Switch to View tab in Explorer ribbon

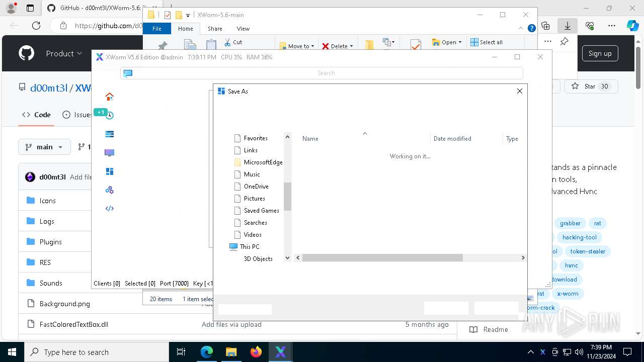point(243,29)
